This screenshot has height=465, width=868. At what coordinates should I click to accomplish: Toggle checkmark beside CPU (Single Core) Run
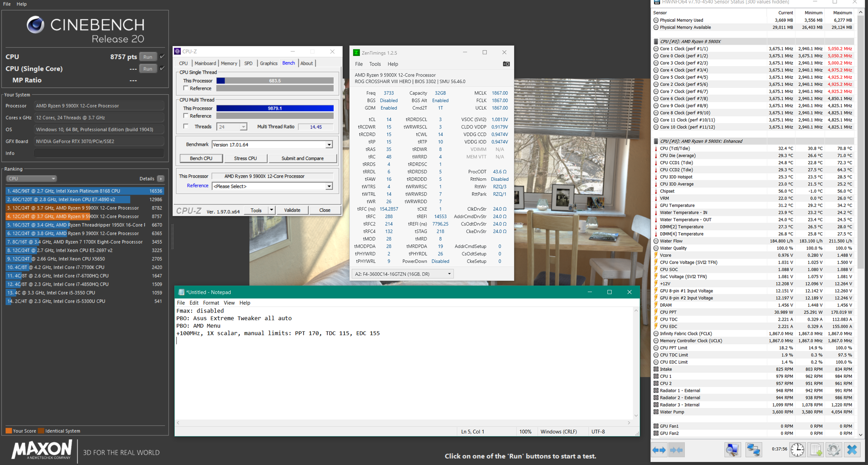pyautogui.click(x=162, y=68)
